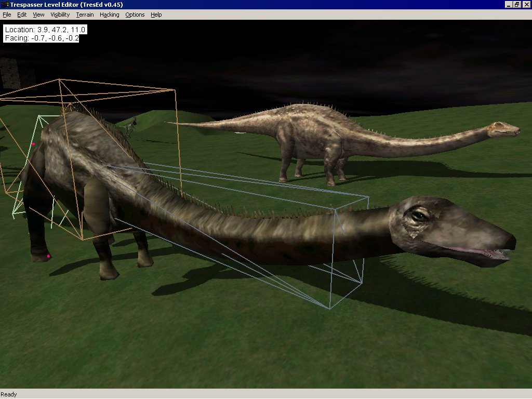Open the Hacking menu

point(109,15)
